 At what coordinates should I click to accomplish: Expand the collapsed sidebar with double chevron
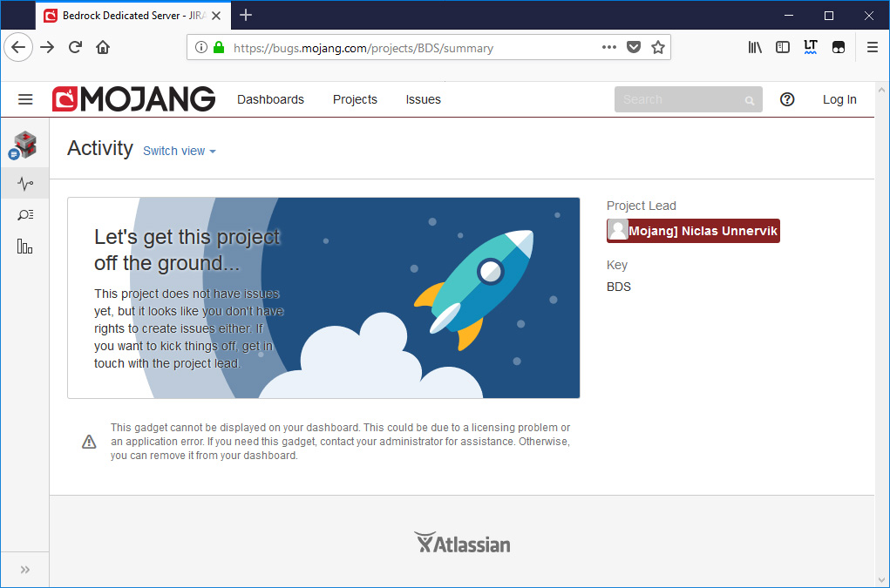[x=24, y=570]
